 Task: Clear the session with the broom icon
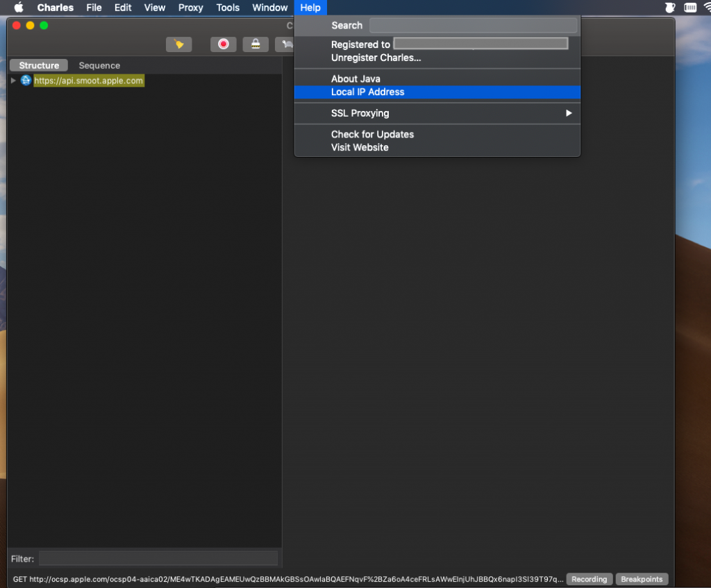178,44
